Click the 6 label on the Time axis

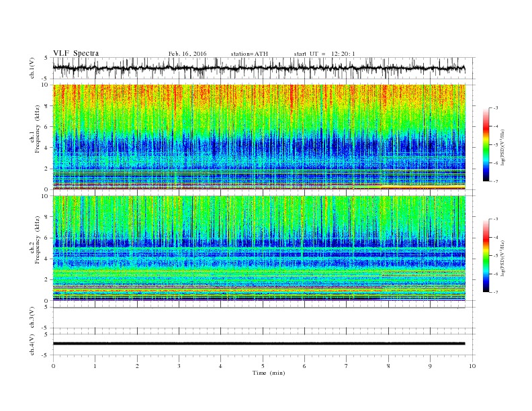click(304, 366)
